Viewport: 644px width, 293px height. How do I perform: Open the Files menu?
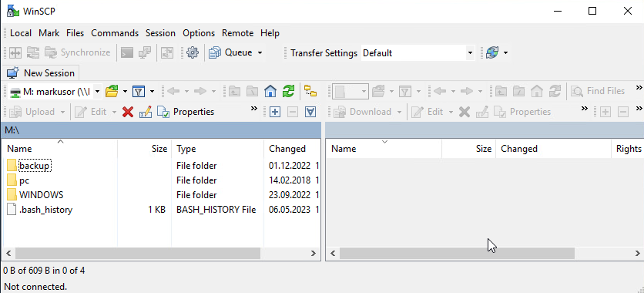[x=75, y=33]
